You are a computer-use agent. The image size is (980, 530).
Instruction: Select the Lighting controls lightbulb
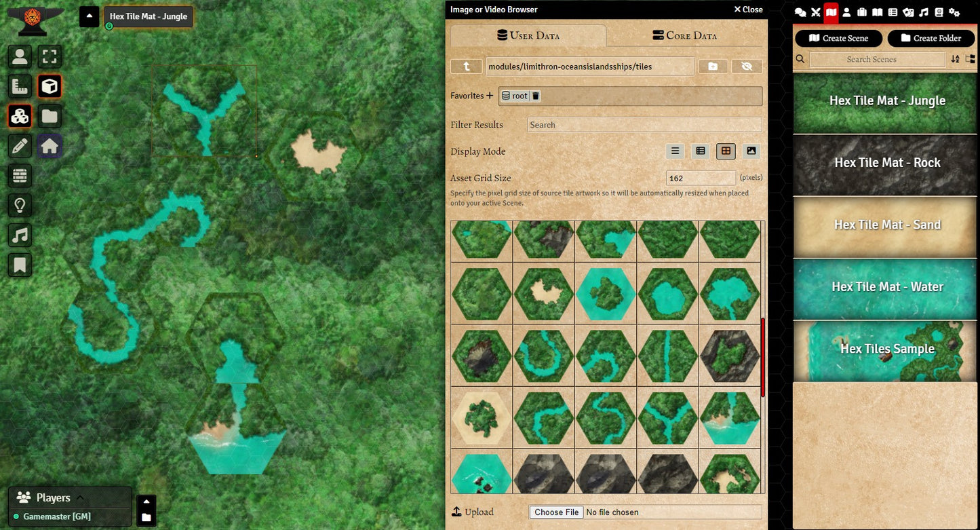pos(20,206)
